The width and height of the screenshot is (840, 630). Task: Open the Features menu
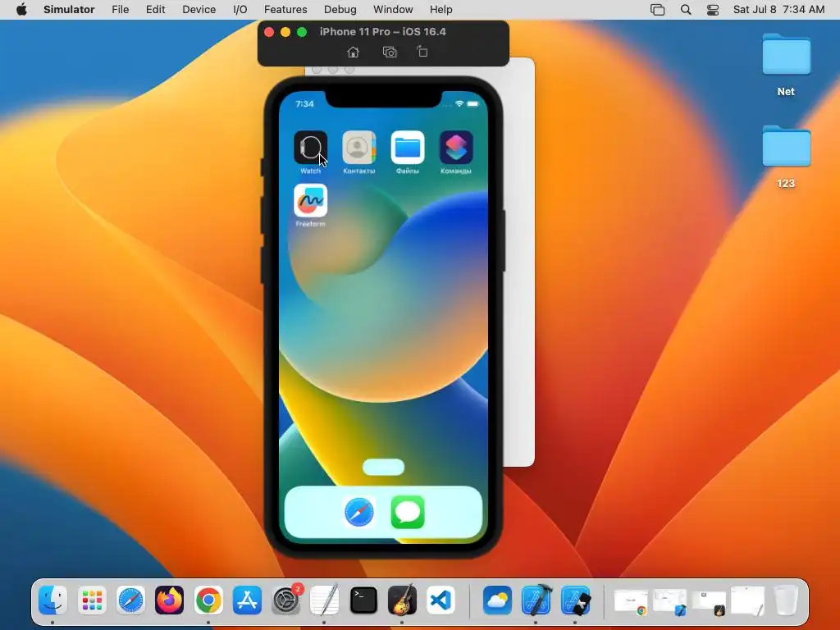point(285,10)
